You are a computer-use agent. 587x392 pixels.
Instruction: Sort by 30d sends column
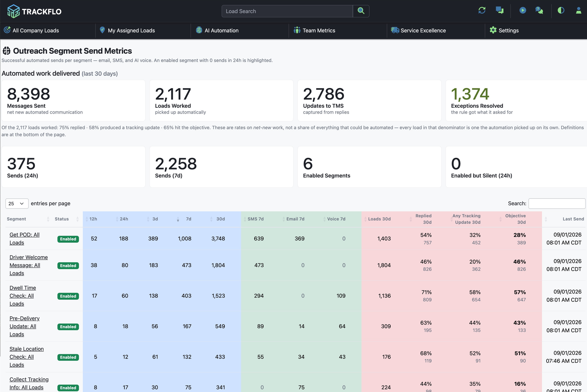[x=217, y=219]
